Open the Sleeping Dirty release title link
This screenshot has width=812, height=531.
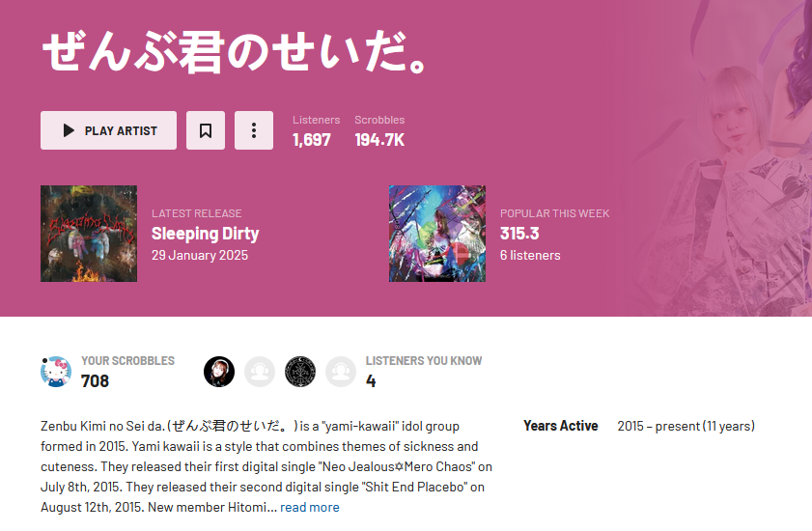(205, 234)
